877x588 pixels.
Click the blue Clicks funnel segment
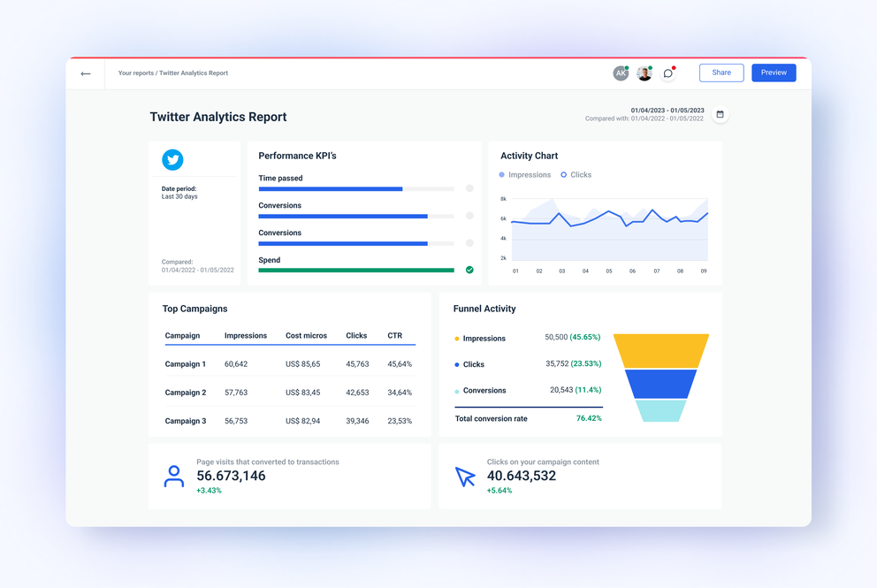pyautogui.click(x=660, y=384)
